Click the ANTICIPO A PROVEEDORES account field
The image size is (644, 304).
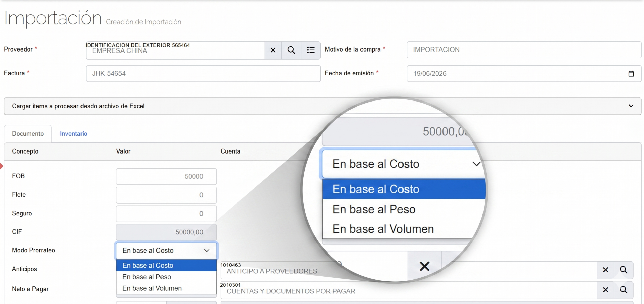(x=409, y=270)
